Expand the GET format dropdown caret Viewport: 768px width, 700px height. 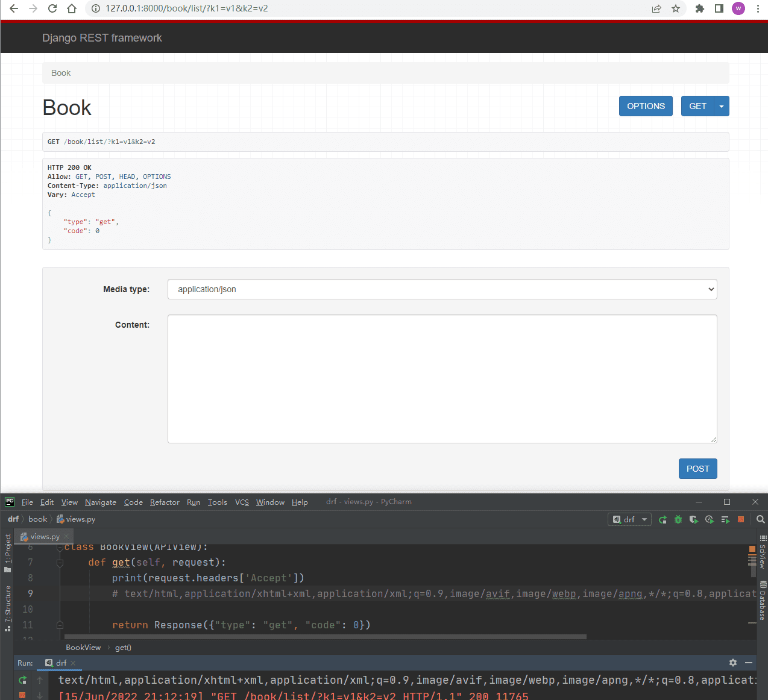722,106
